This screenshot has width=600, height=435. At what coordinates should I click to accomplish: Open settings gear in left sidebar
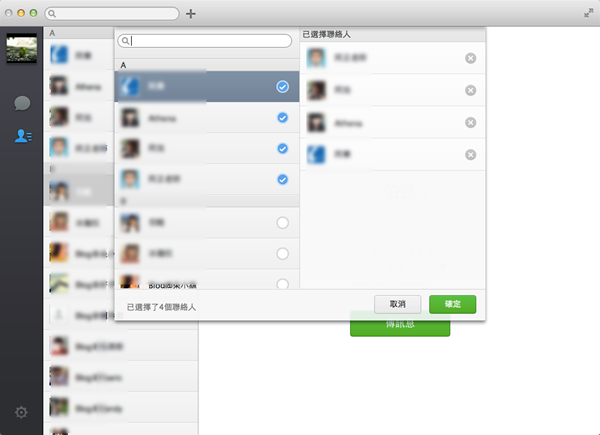[x=21, y=412]
